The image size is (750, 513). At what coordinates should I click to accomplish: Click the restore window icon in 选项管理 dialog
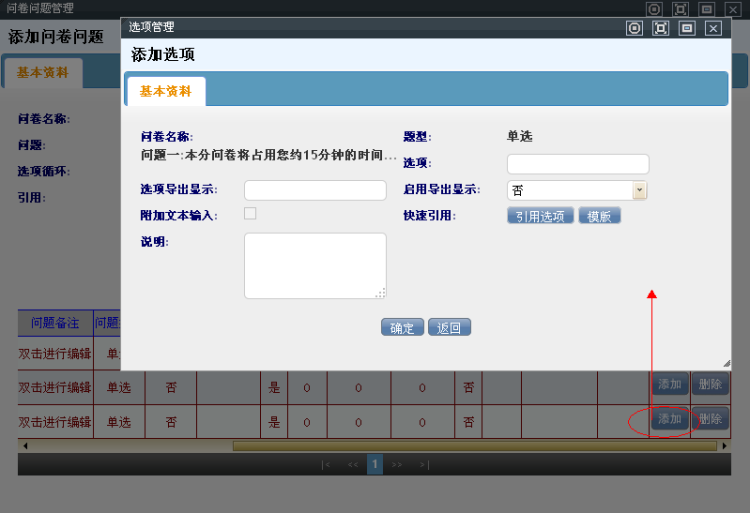[687, 28]
